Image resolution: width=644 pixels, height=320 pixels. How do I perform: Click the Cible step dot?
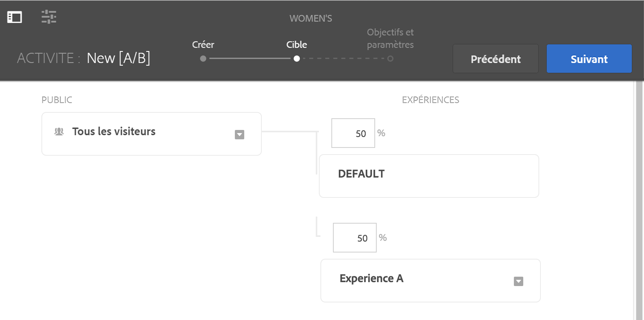click(297, 59)
